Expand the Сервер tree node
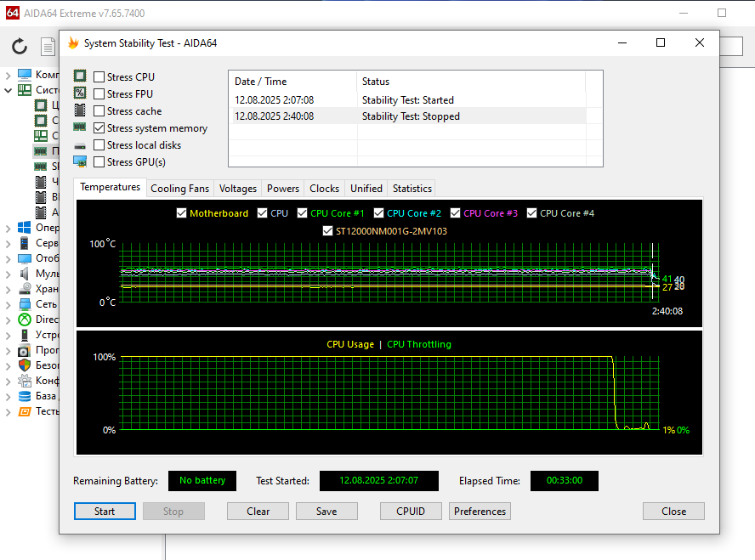Screen dimensions: 755x560 pyautogui.click(x=9, y=243)
